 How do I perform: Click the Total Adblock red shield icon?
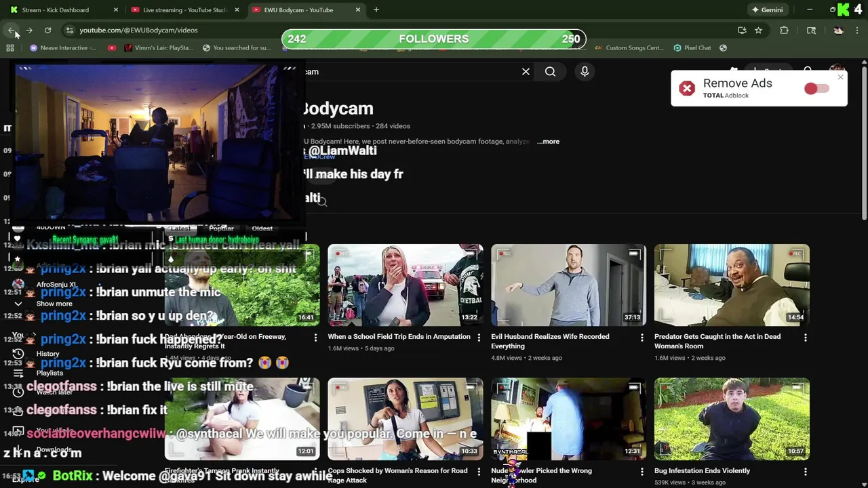point(687,88)
